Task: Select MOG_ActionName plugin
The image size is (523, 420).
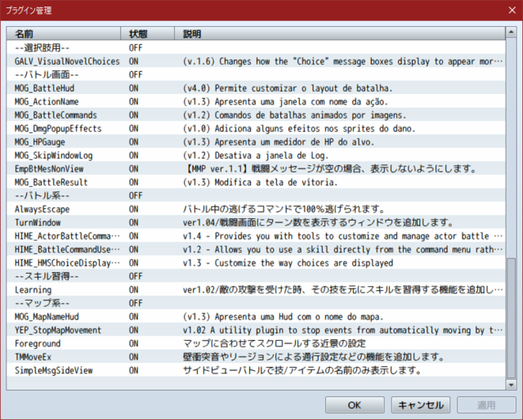Action: (256, 101)
